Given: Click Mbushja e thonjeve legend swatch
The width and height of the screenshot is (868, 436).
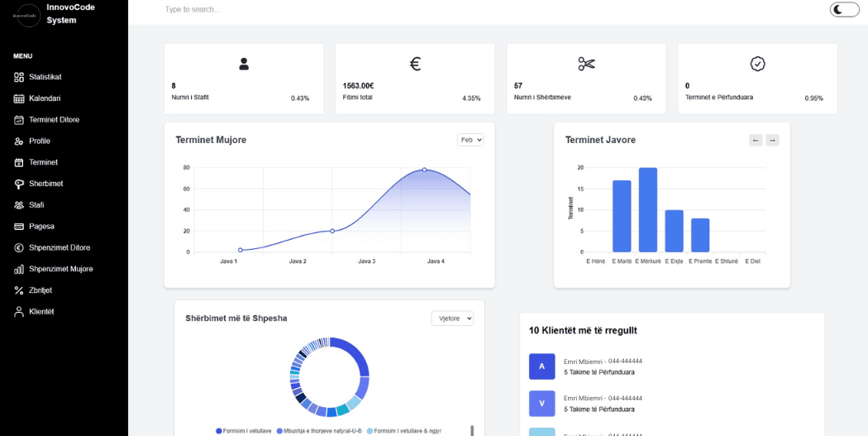Looking at the screenshot, I should coord(279,430).
